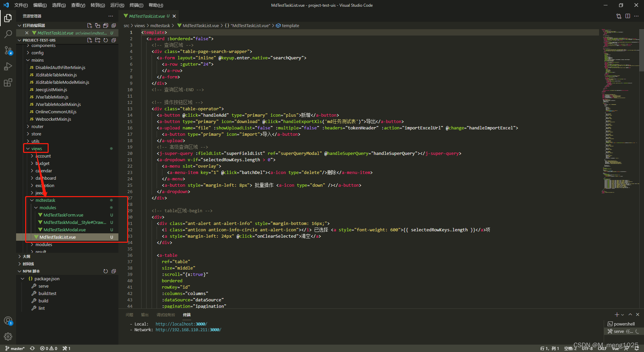Screen dimensions: 644x352
Task: Open Source Control view with badge
Action: (x=8, y=50)
